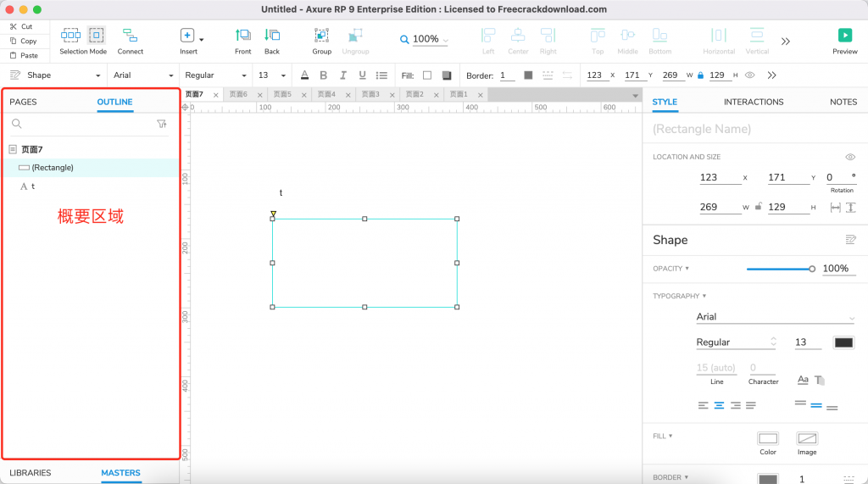Send shape to Back
Screen dimensions: 868x484
point(271,36)
